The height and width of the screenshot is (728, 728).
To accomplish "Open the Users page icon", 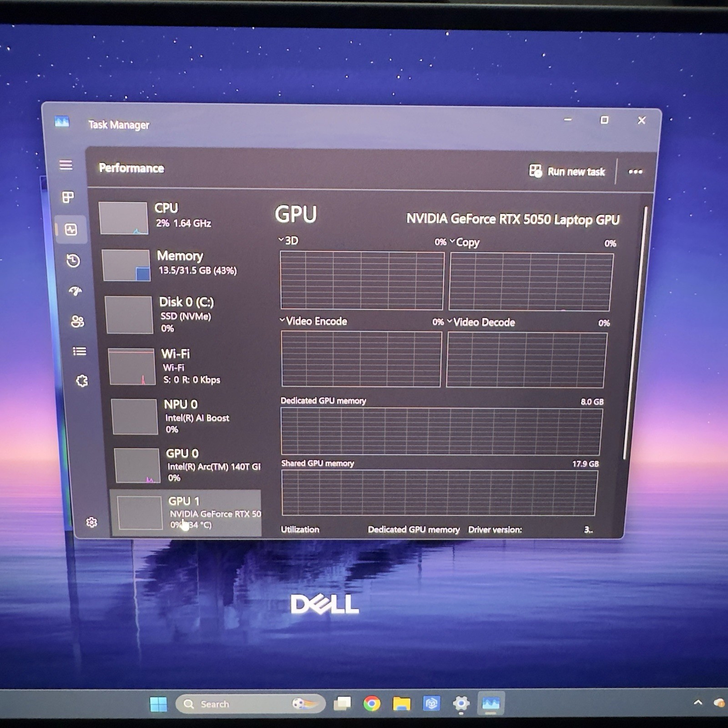I will [77, 321].
